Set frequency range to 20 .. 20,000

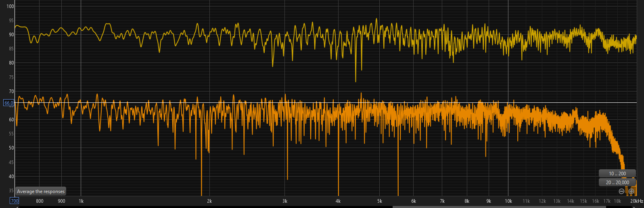pos(617,182)
